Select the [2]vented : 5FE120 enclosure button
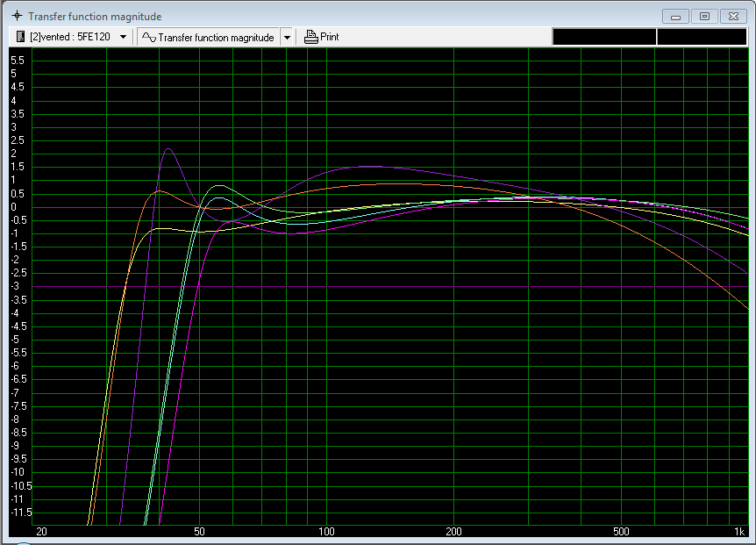The height and width of the screenshot is (545, 756). (65, 37)
